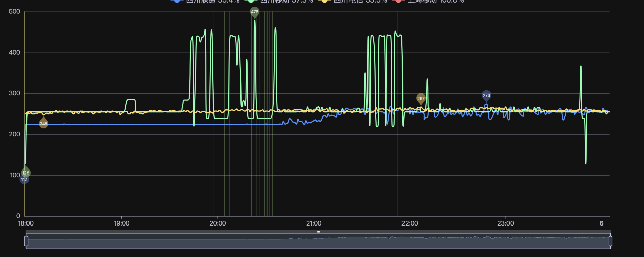This screenshot has width=644, height=257.
Task: Click the 23:00 x-axis time label
Action: [505, 223]
